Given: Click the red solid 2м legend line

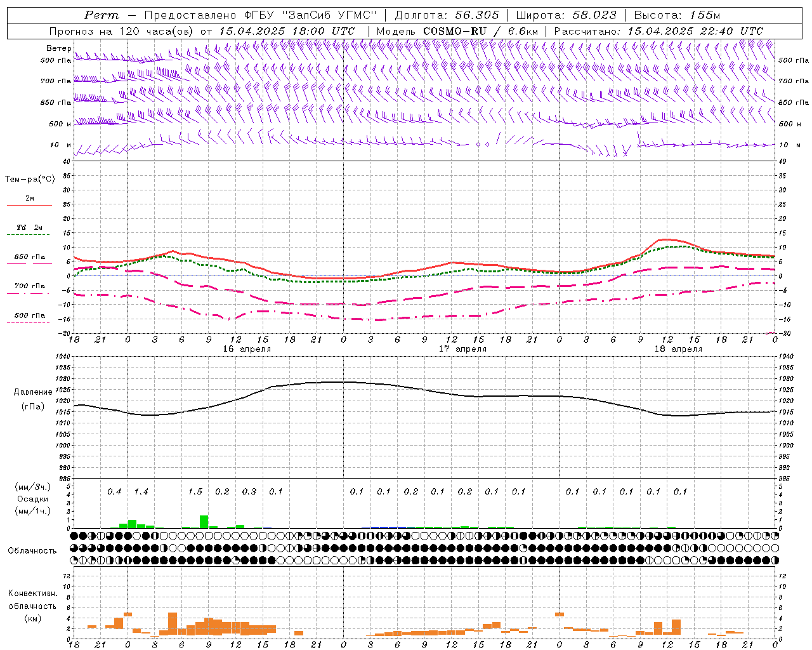Looking at the screenshot, I should click(x=29, y=205).
